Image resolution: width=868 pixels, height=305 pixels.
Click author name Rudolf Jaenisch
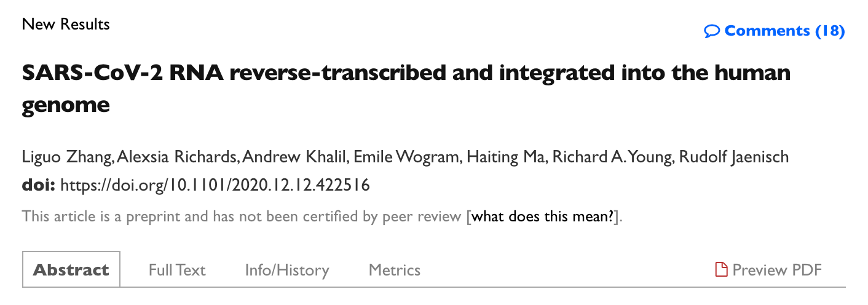click(x=734, y=157)
